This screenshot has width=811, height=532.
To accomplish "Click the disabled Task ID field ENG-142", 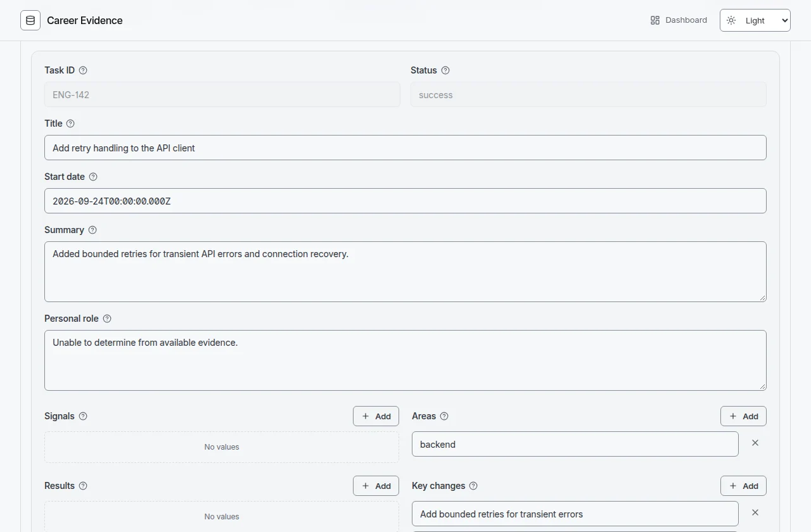I will [x=222, y=94].
